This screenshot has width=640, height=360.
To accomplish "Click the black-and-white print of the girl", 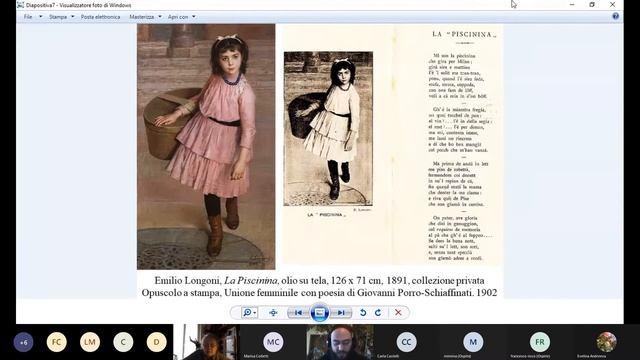I will tap(328, 129).
